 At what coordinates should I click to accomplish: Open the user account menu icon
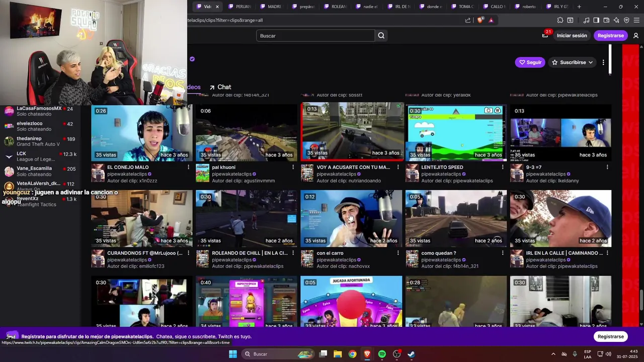pyautogui.click(x=636, y=36)
